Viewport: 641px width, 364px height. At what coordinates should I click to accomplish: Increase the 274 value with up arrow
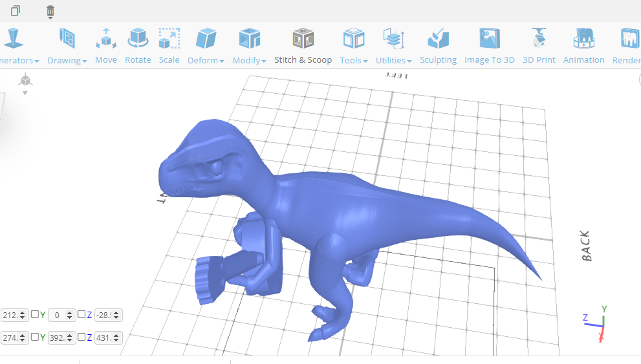[23, 336]
